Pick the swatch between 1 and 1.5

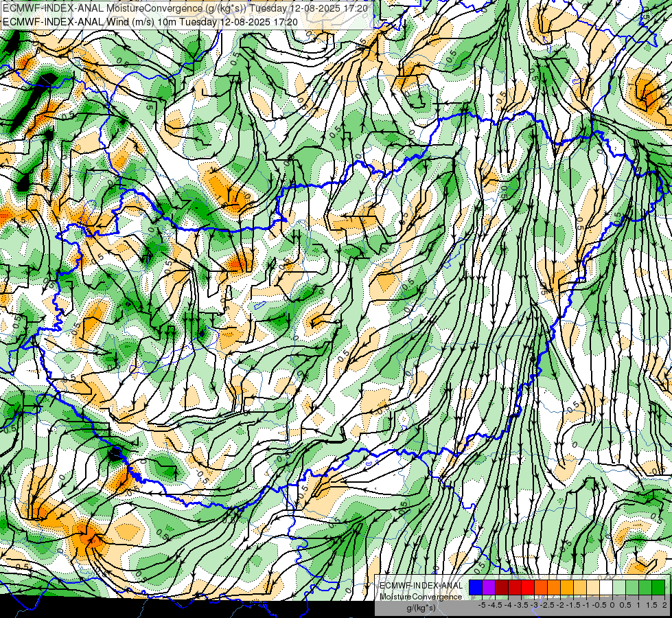645,587
